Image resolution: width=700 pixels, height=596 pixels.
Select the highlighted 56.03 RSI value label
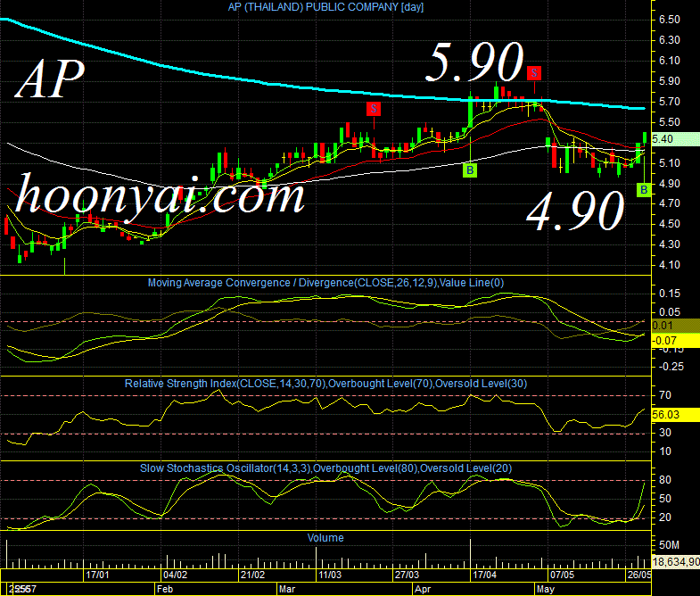pos(675,415)
